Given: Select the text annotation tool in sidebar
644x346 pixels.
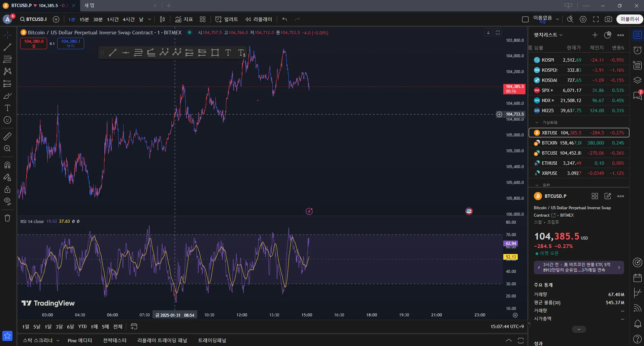Looking at the screenshot, I should tap(7, 108).
